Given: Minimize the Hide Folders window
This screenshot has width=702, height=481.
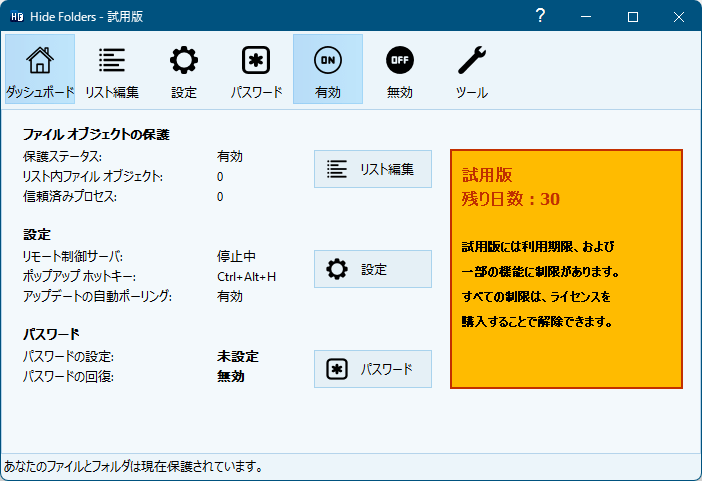Looking at the screenshot, I should (586, 17).
